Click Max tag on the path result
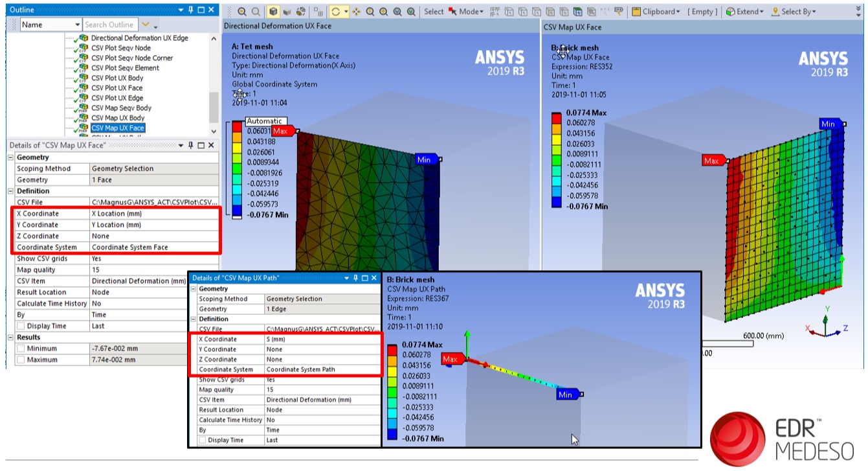 452,358
